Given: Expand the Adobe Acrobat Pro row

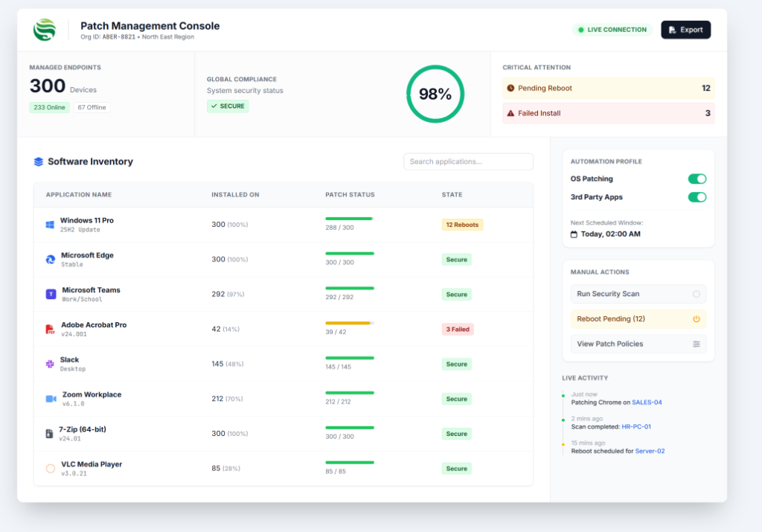Looking at the screenshot, I should (x=283, y=328).
